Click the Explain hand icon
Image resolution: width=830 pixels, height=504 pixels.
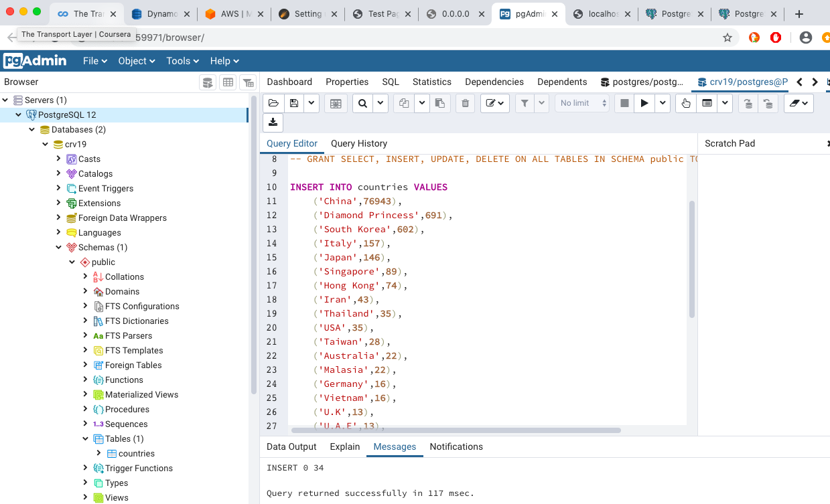coord(685,103)
